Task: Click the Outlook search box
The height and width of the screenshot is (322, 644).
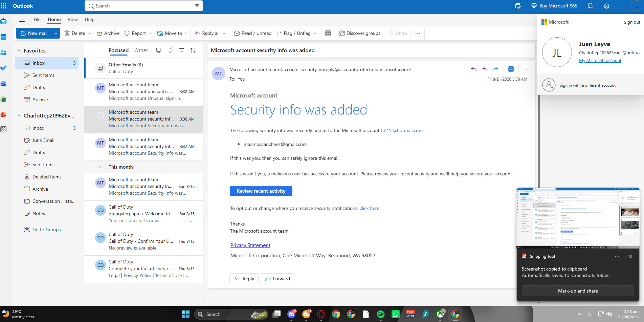Action: pos(144,6)
